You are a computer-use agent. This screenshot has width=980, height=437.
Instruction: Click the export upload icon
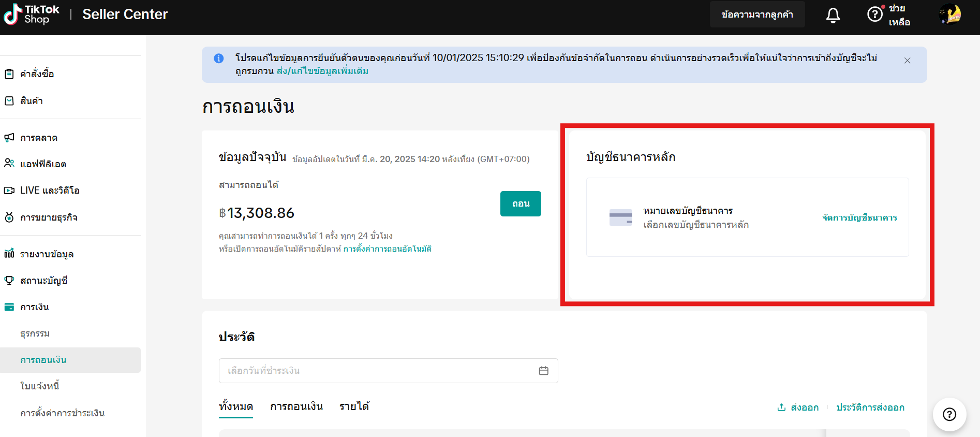pyautogui.click(x=781, y=407)
